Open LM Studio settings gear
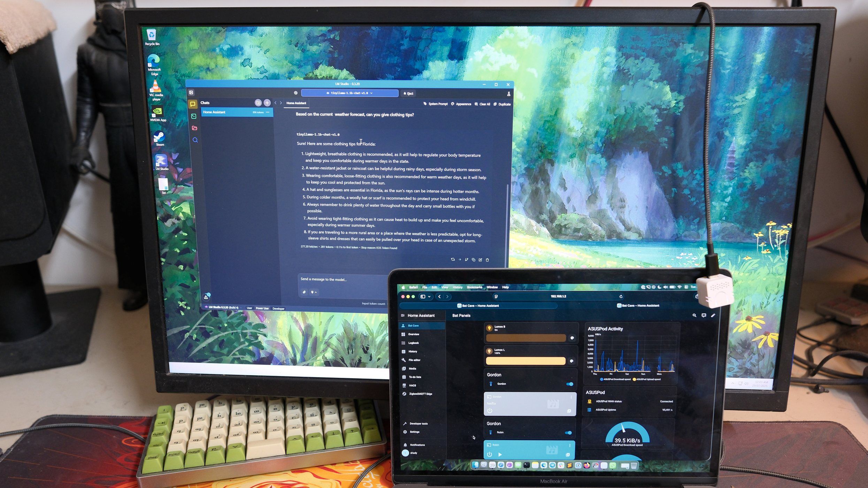The height and width of the screenshot is (488, 868). click(296, 93)
